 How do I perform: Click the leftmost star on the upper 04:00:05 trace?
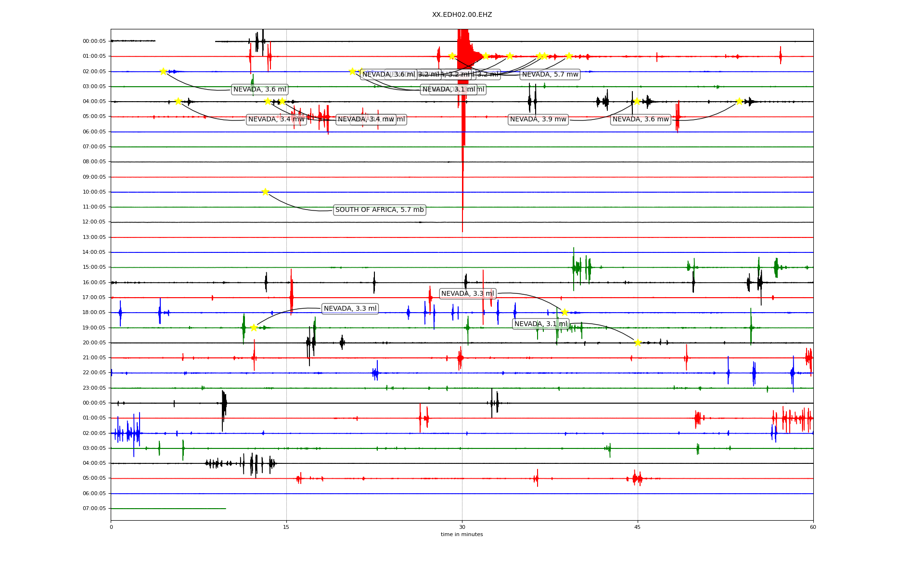178,101
